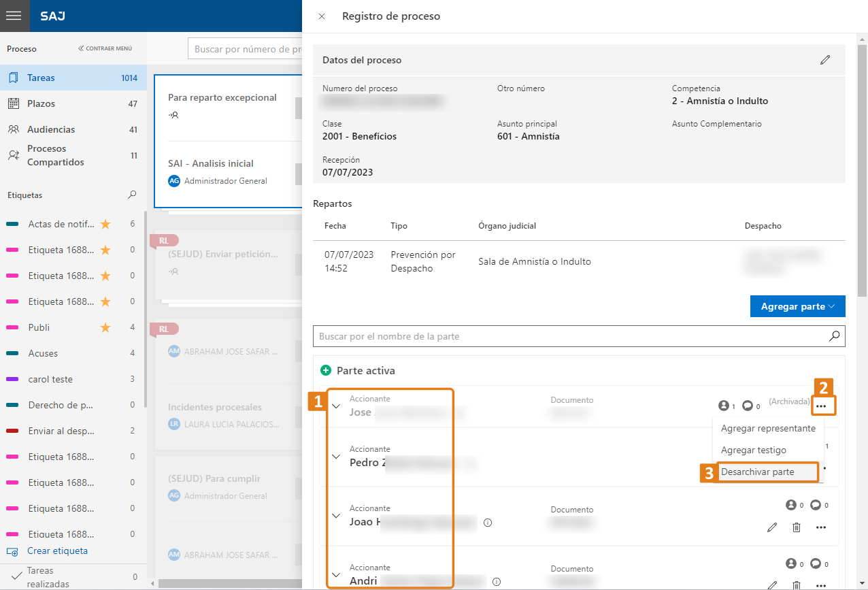Search labels using the Etiquetas magnifier icon
Image resolution: width=868 pixels, height=590 pixels.
click(132, 195)
